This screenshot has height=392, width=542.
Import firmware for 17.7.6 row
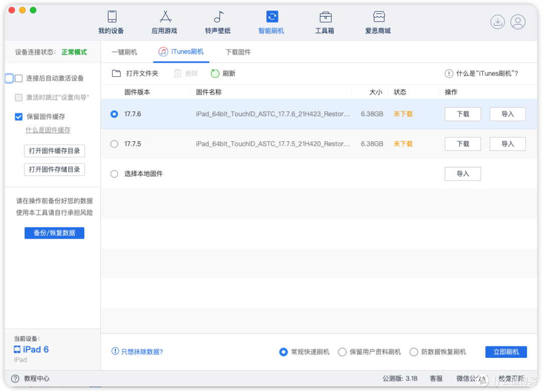(x=508, y=114)
